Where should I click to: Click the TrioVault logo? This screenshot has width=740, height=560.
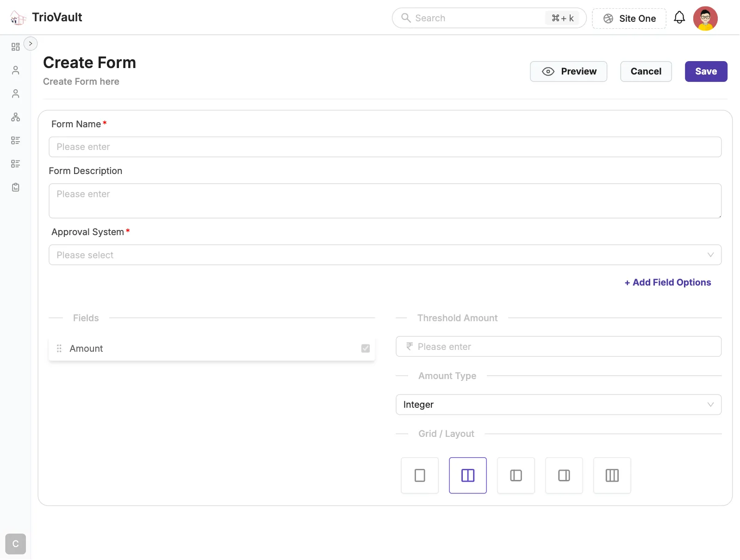coord(19,18)
